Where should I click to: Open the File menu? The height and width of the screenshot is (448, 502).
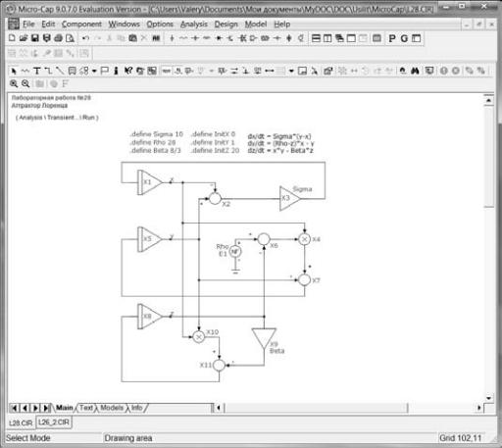pyautogui.click(x=28, y=25)
